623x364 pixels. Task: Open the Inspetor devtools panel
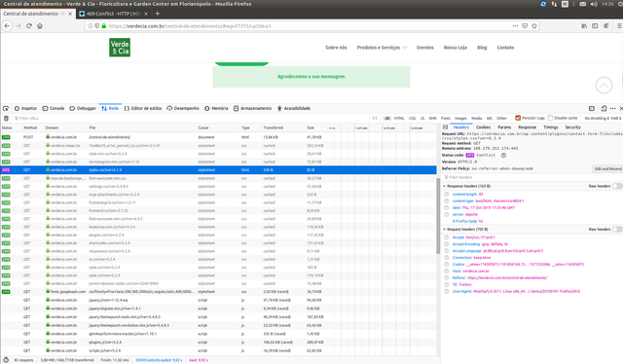tap(25, 108)
